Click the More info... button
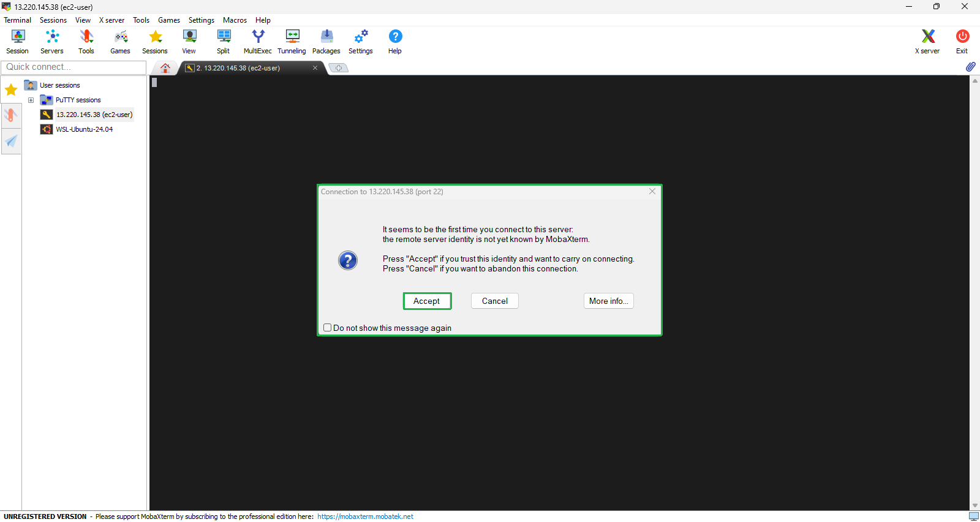This screenshot has height=522, width=980. 609,301
